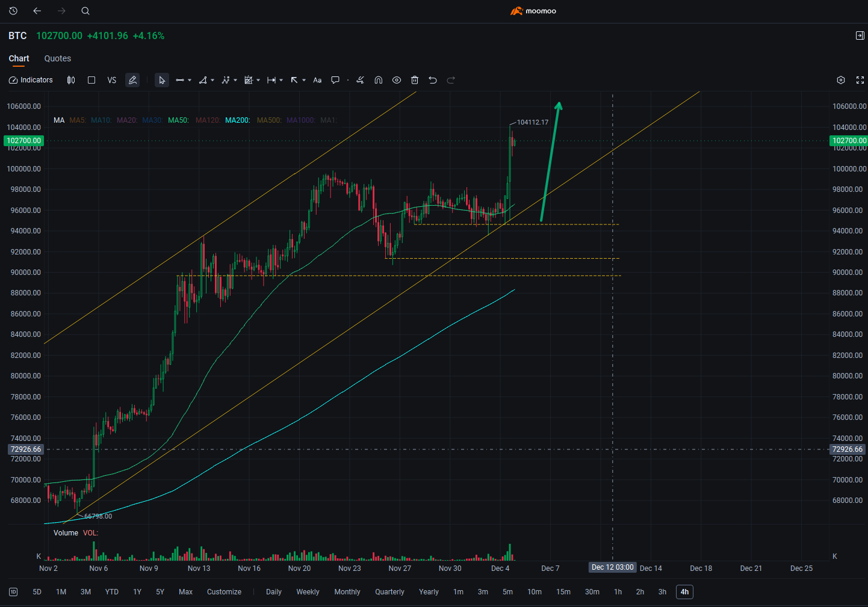Select the 1h interval button
868x607 pixels.
pos(618,591)
